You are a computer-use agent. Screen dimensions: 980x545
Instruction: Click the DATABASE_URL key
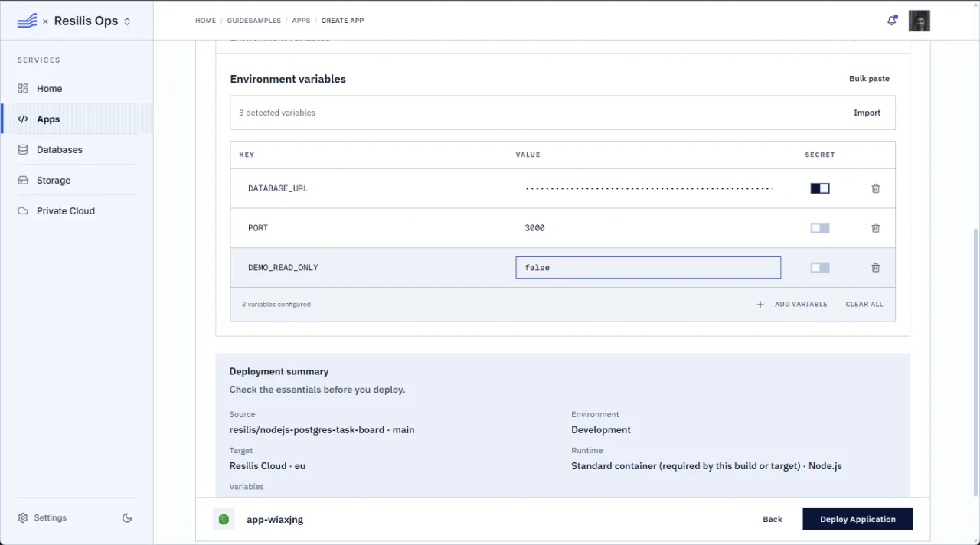[x=278, y=188]
